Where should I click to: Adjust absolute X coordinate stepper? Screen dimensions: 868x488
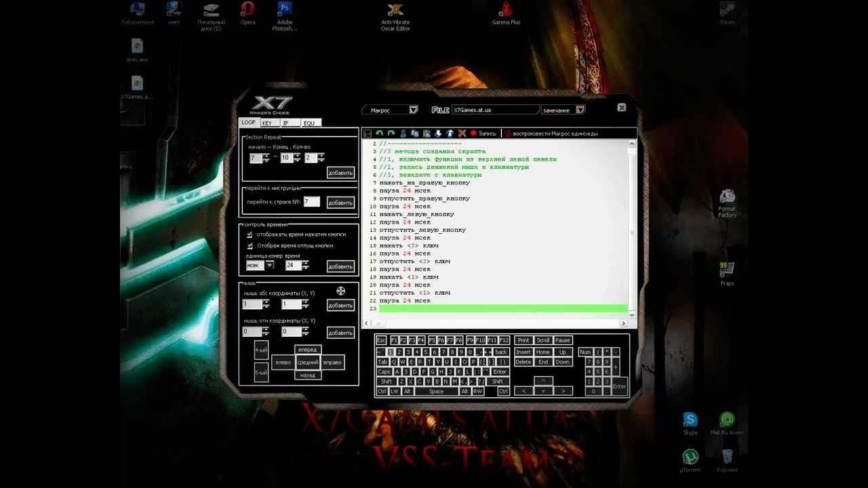(x=266, y=304)
